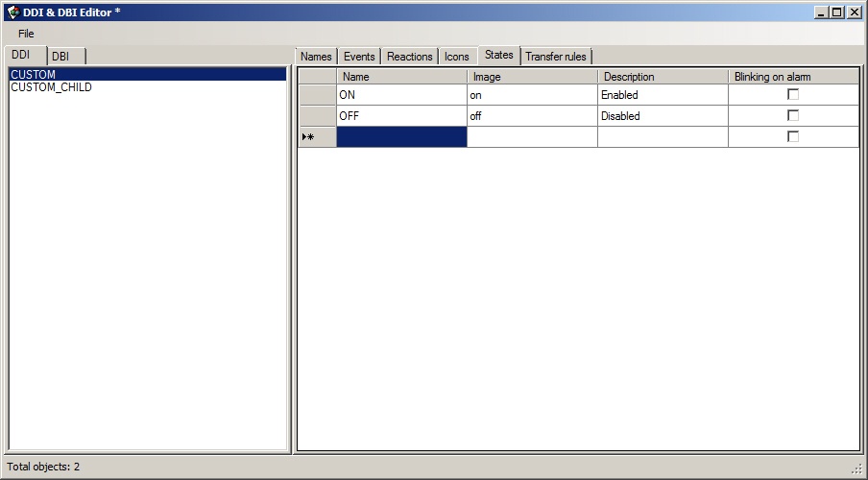Screen dimensions: 868x480
Task: Select the OFF row header
Action: click(x=318, y=116)
